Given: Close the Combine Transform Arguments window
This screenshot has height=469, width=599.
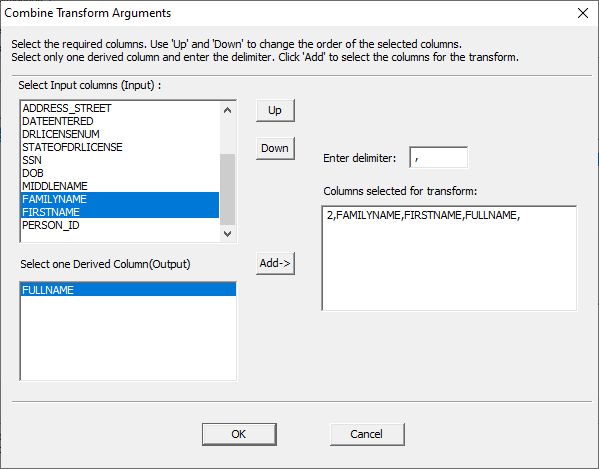Looking at the screenshot, I should [583, 13].
